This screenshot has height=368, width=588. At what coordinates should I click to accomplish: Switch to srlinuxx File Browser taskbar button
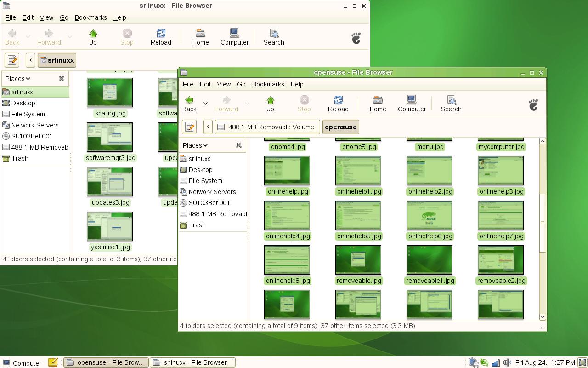(192, 362)
